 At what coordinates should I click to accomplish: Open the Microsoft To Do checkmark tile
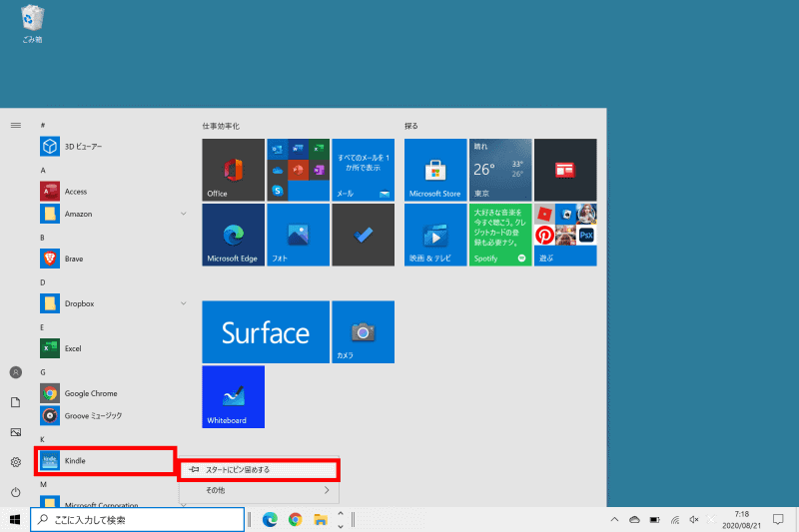[363, 235]
